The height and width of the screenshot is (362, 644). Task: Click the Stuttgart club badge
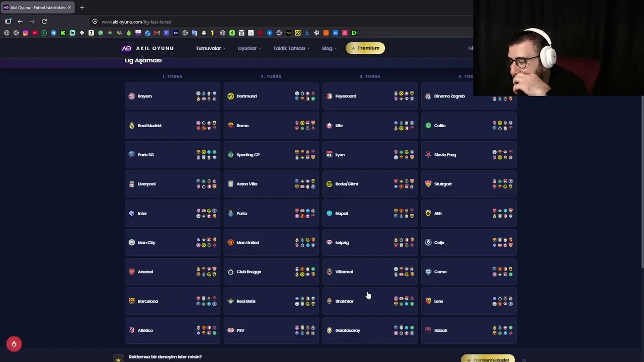click(x=428, y=184)
